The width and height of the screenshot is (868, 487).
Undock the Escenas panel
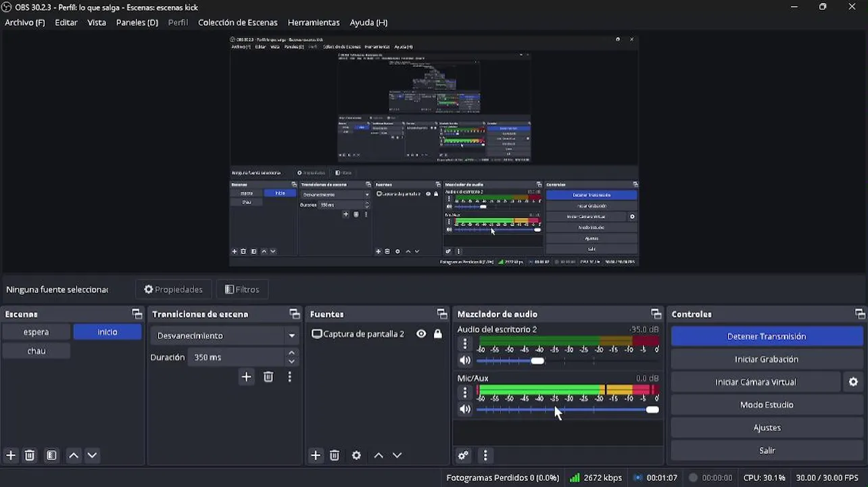pyautogui.click(x=137, y=314)
